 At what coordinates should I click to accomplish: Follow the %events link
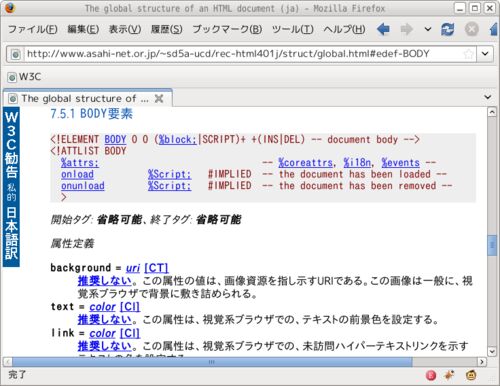400,163
